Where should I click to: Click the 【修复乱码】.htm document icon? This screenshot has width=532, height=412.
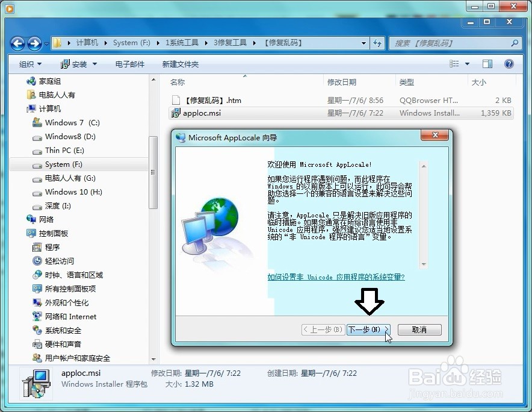(x=176, y=100)
